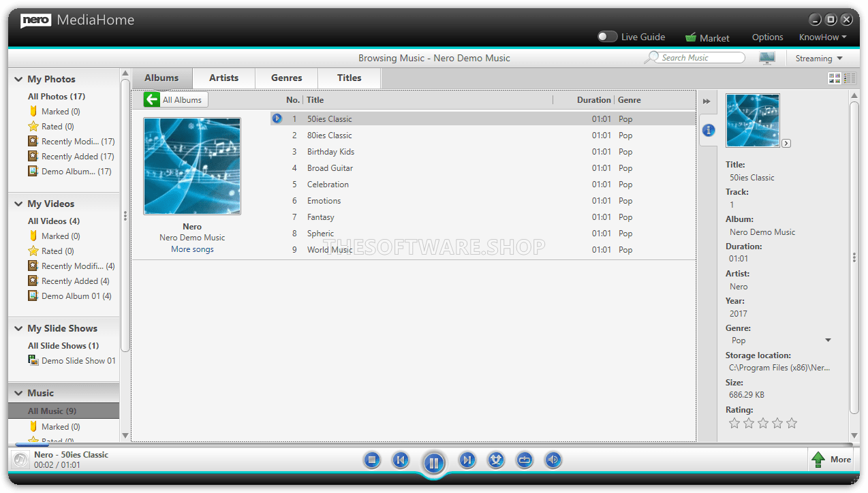The width and height of the screenshot is (868, 493).
Task: Open Recently Modified under My Photos
Action: click(72, 142)
